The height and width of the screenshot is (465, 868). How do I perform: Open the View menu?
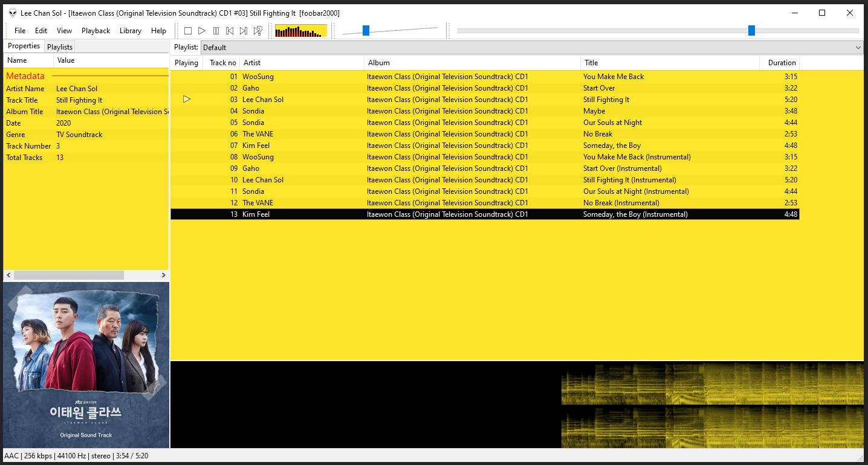[64, 31]
